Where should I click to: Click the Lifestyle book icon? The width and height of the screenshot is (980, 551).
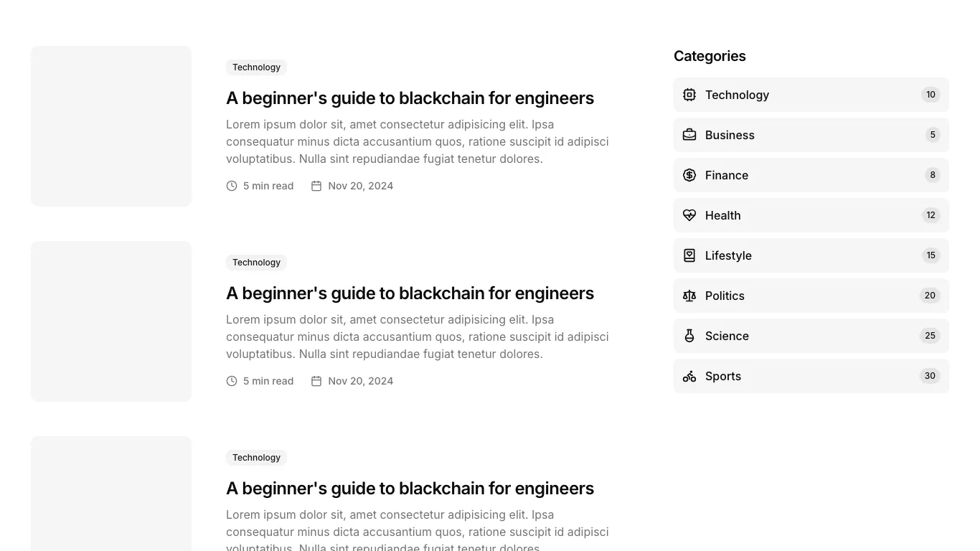click(x=689, y=255)
